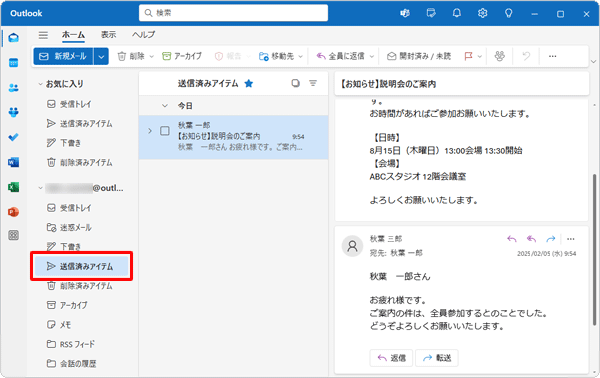Open RSS フィード folder
The width and height of the screenshot is (600, 378).
coord(70,344)
